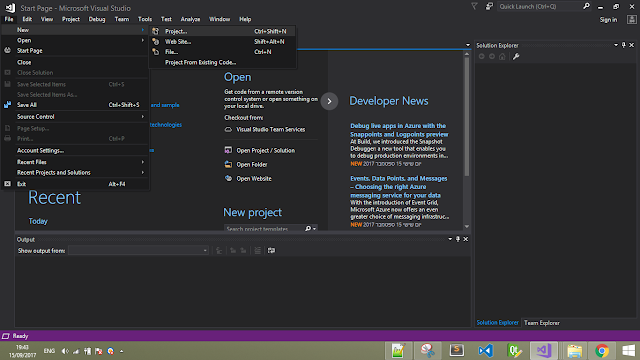The height and width of the screenshot is (360, 640).
Task: Click the Web Site icon in submenu
Action: 156,41
